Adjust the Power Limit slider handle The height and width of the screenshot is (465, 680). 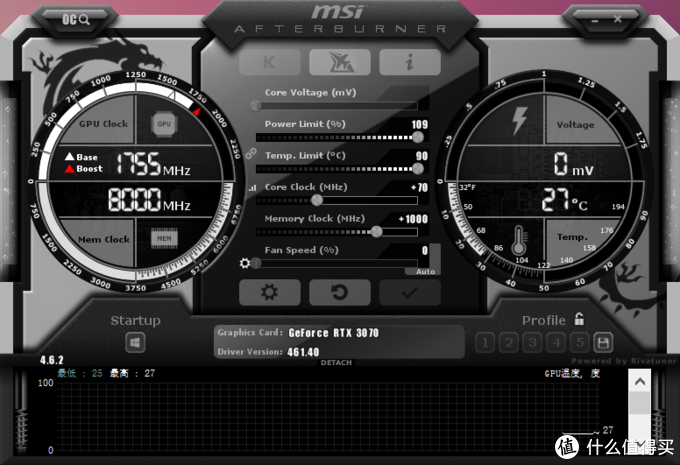click(x=418, y=137)
